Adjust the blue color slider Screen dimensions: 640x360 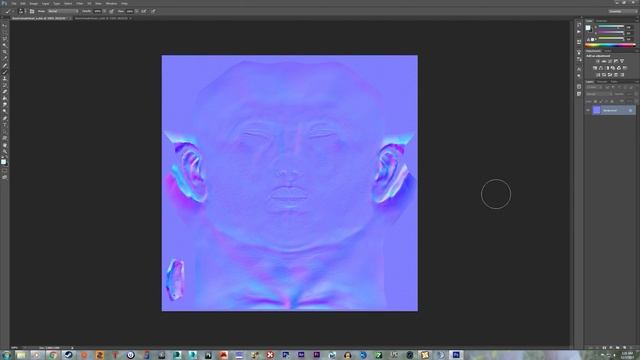pos(611,38)
